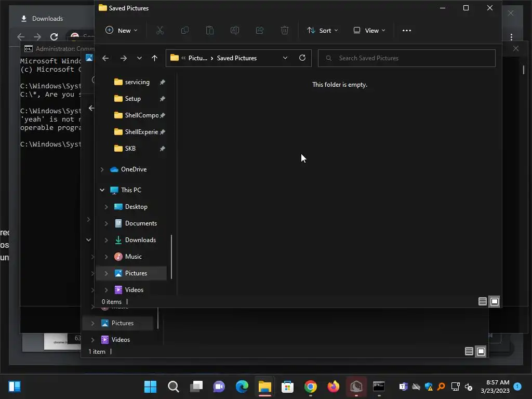Open Google Chrome from the taskbar
Image resolution: width=532 pixels, height=399 pixels.
pyautogui.click(x=311, y=387)
